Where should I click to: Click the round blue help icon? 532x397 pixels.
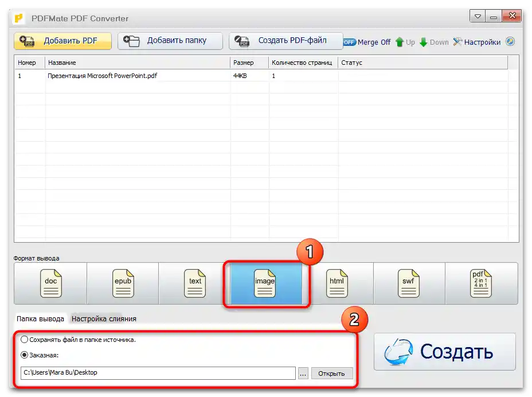pyautogui.click(x=510, y=41)
